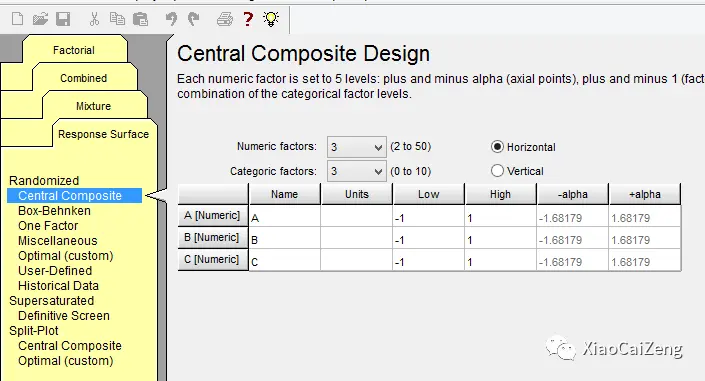This screenshot has width=705, height=381.
Task: Click the Cut scissors icon
Action: click(x=94, y=19)
